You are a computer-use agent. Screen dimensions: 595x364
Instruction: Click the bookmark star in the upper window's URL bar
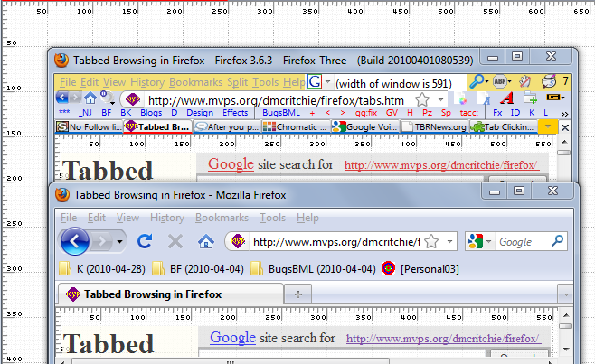422,100
